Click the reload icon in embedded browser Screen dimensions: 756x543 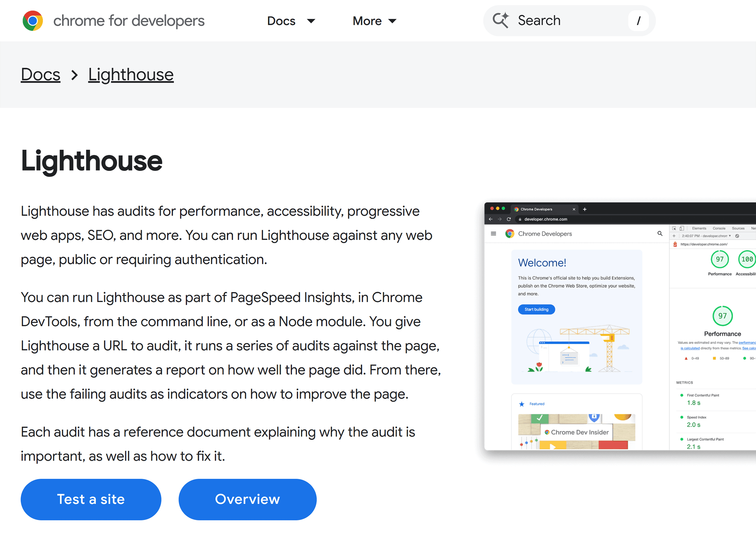(x=509, y=219)
